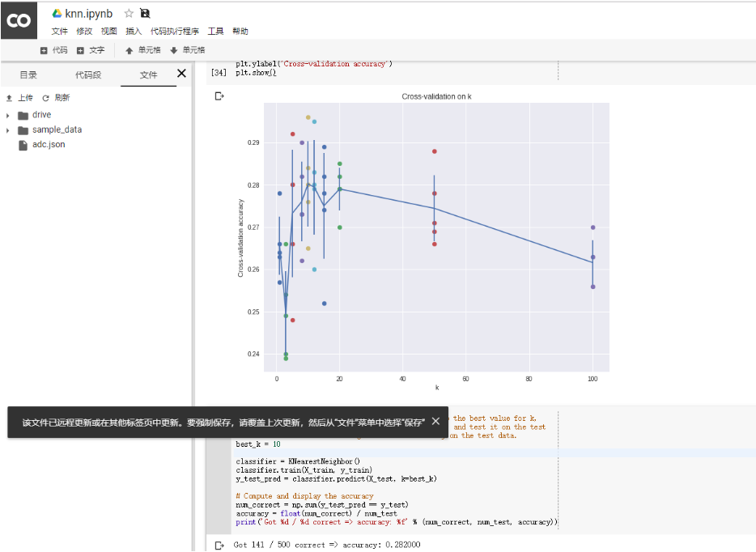The width and height of the screenshot is (756, 552).
Task: Click the 刷新 refresh button
Action: click(x=56, y=98)
